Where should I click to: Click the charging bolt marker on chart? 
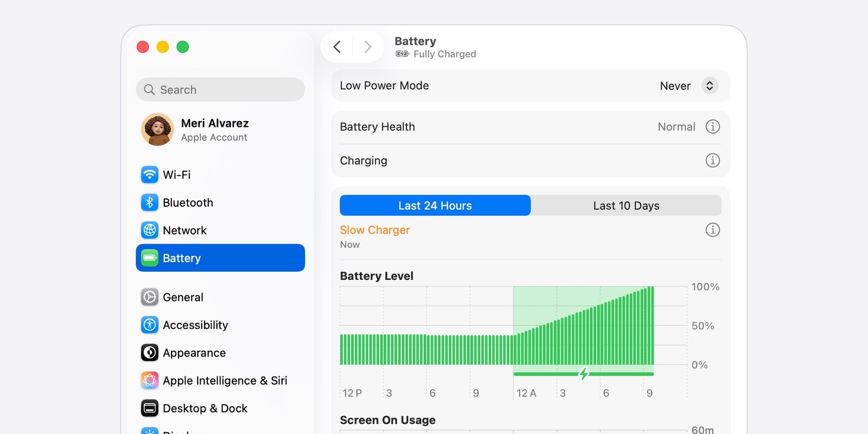tap(584, 373)
